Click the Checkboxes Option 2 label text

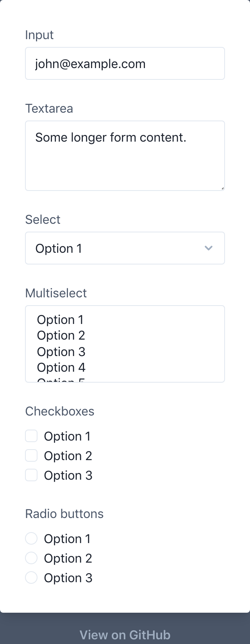(68, 456)
